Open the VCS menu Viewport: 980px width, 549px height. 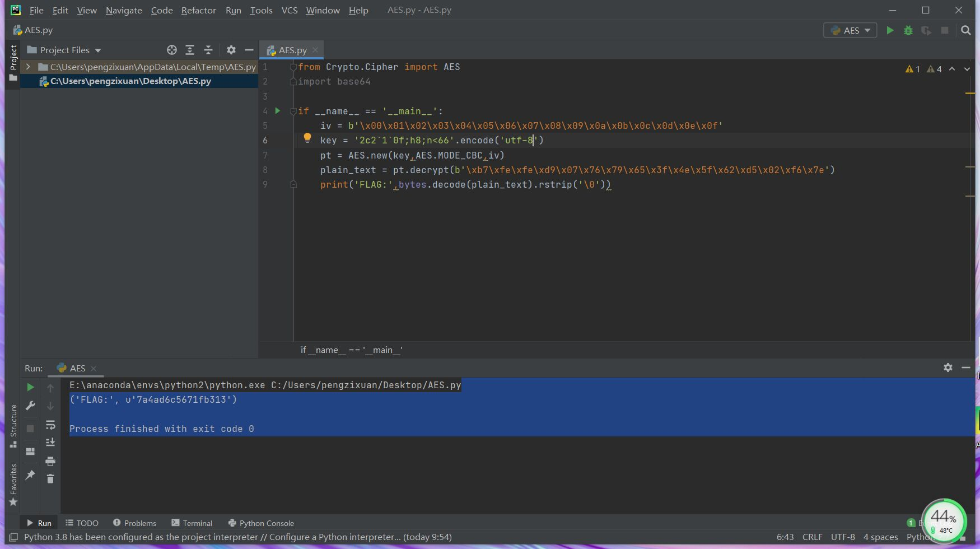tap(289, 10)
